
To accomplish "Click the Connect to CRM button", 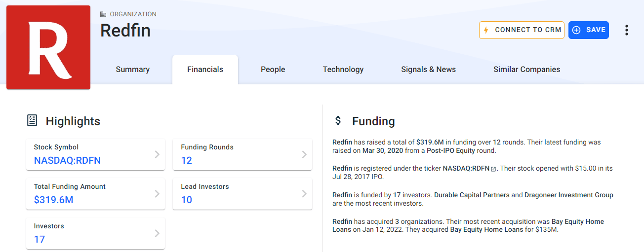I will tap(522, 30).
